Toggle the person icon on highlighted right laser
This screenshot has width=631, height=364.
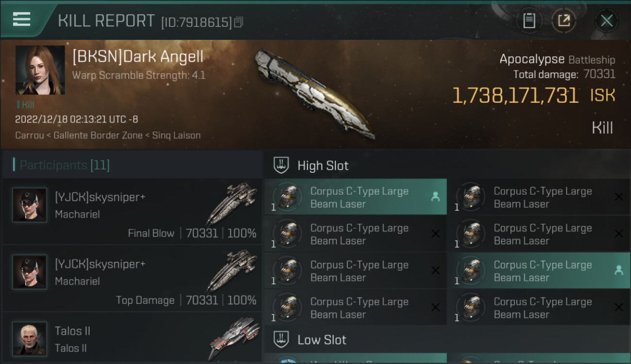[618, 270]
